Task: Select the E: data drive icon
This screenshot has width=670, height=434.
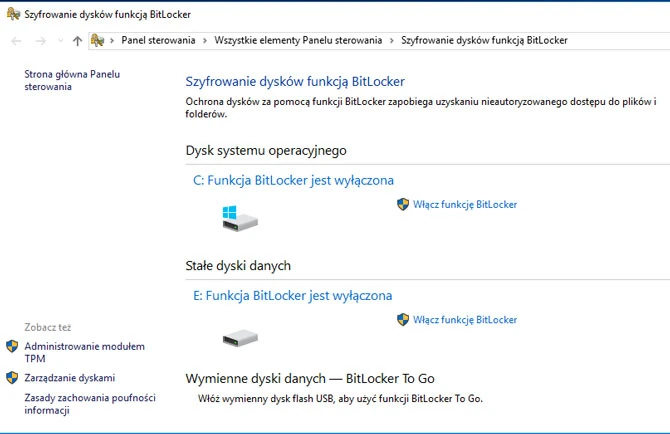Action: point(240,338)
